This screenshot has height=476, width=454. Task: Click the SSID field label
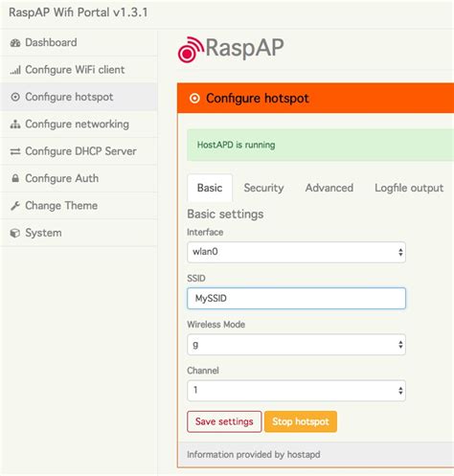click(196, 278)
